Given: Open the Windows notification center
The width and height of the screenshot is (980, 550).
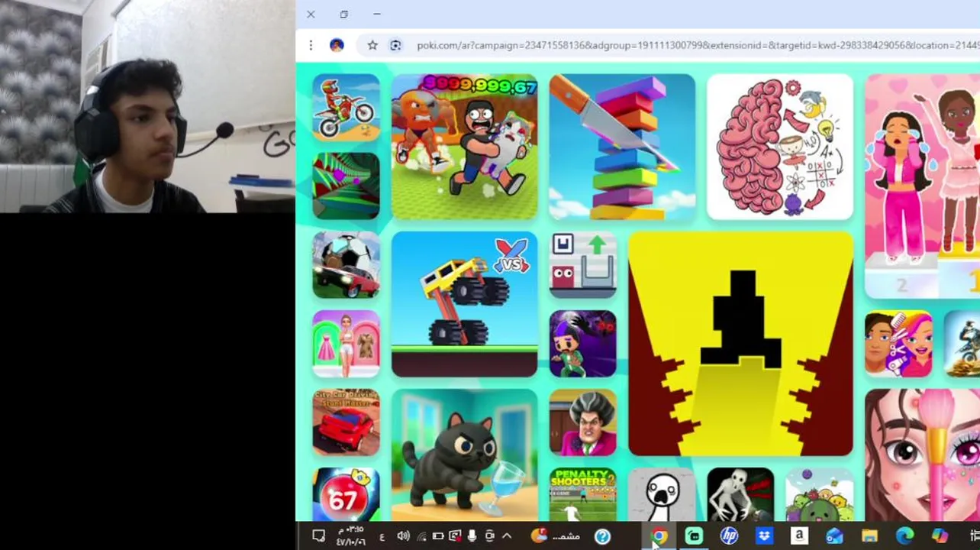Looking at the screenshot, I should (x=319, y=536).
